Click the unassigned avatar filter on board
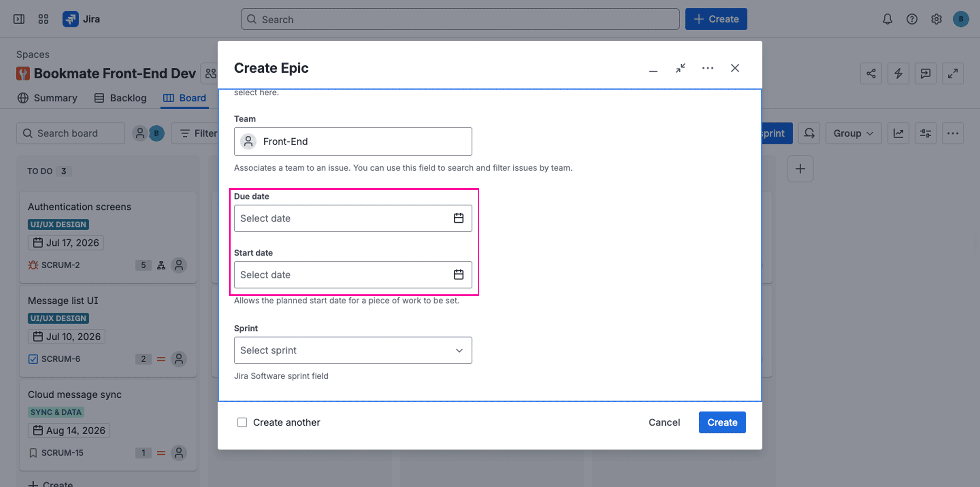 tap(140, 133)
